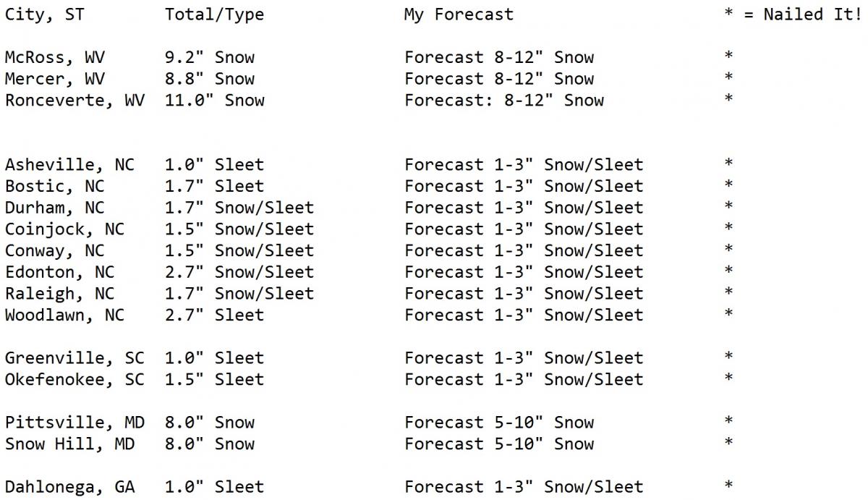Click Ronceverte's 11.0" Snow total
The image size is (868, 500).
tap(214, 101)
